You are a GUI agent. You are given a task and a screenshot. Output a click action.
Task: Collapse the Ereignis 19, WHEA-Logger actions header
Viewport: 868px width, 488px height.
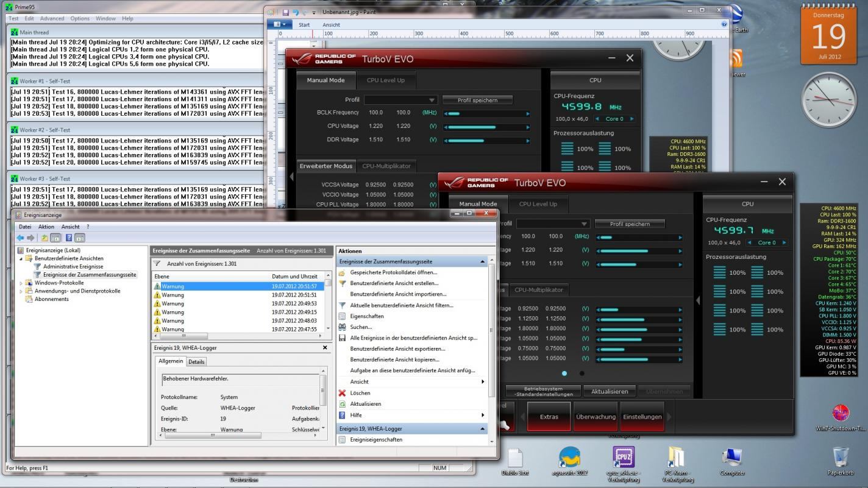(x=483, y=429)
